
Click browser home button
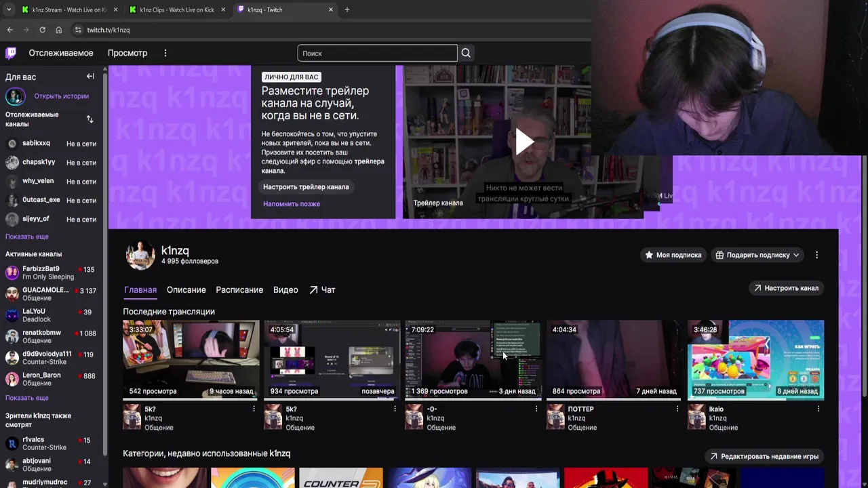pyautogui.click(x=58, y=30)
